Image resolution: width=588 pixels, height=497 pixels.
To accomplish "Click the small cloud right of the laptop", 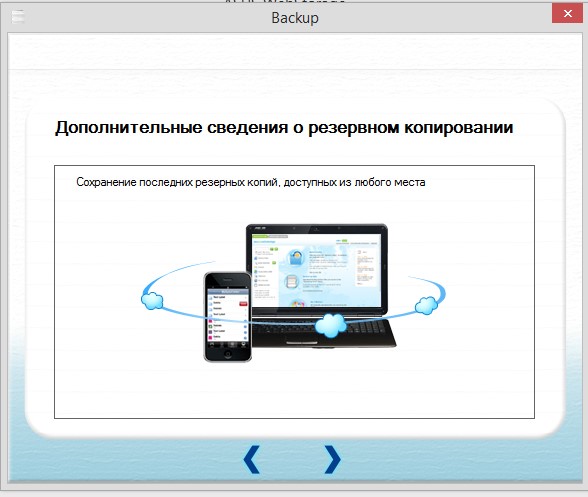I will click(426, 305).
